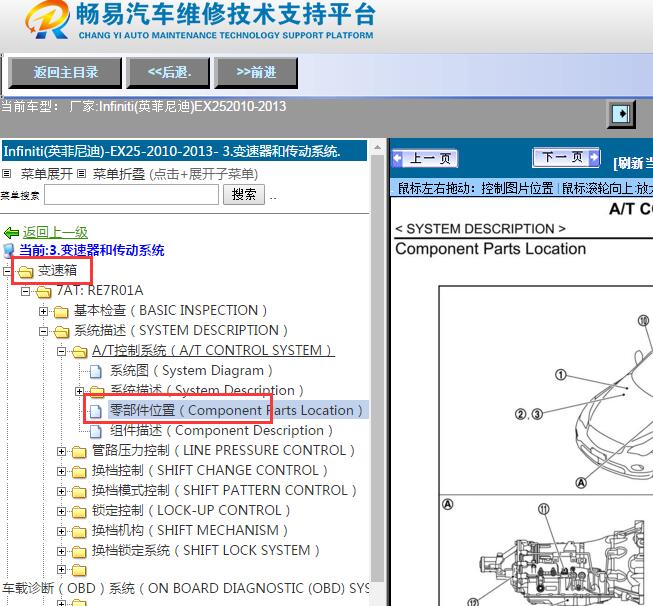Open 换档机构 (SHIFT MECHANISM) item
Screen dimensions: 653x606
pos(190,530)
